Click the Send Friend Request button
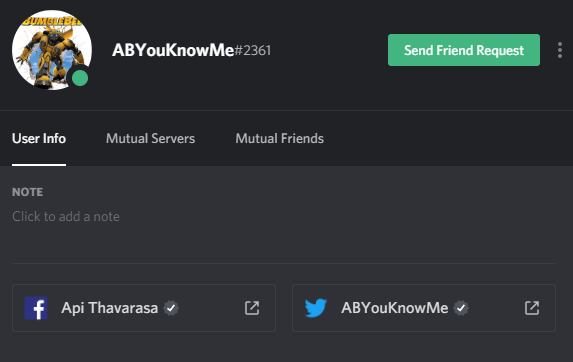Image resolution: width=573 pixels, height=362 pixels. tap(464, 50)
